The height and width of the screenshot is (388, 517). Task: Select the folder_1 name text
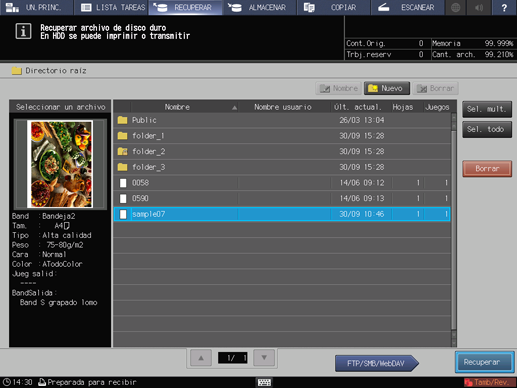(148, 136)
